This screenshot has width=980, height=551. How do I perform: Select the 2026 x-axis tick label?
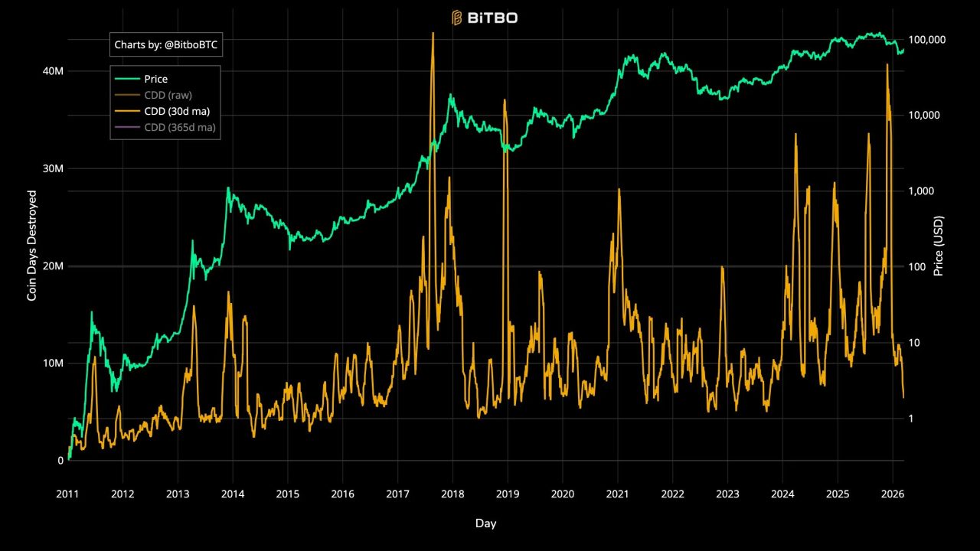pyautogui.click(x=893, y=494)
